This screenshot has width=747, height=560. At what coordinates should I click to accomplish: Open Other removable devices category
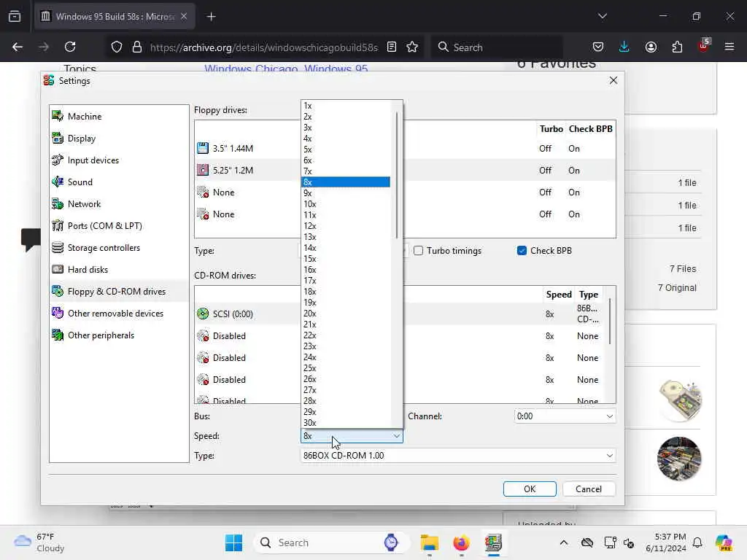tap(119, 314)
